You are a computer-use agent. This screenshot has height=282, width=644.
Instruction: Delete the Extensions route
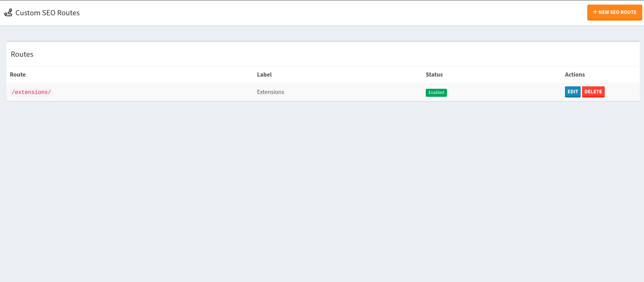click(x=593, y=92)
